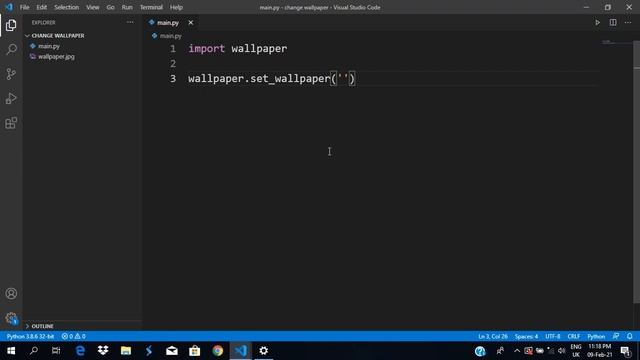Open Windows taskbar search

[34, 351]
